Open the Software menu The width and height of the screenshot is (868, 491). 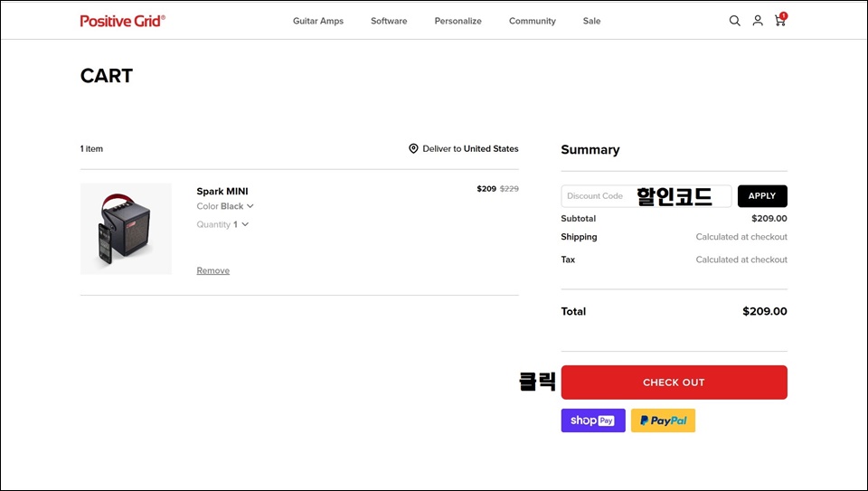[x=389, y=21]
